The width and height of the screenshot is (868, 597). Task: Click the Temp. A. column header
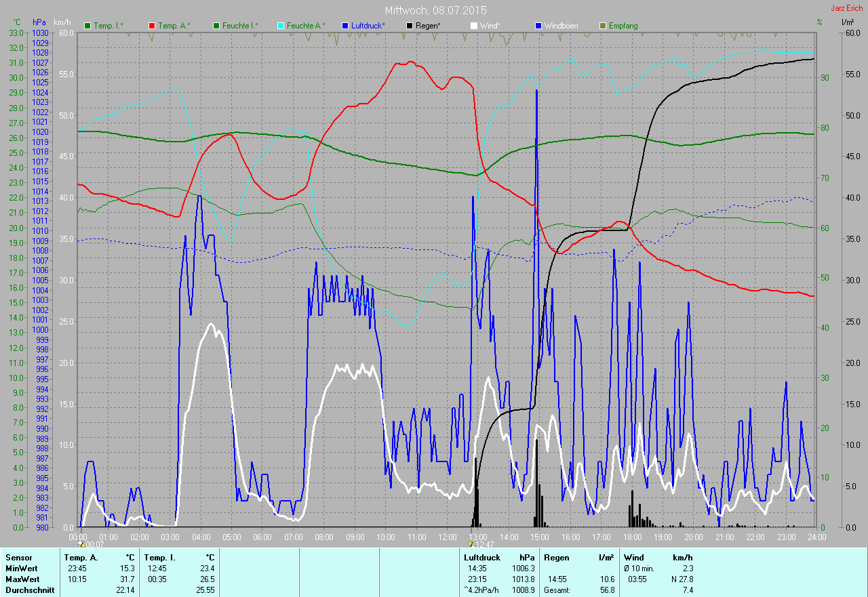pos(81,558)
